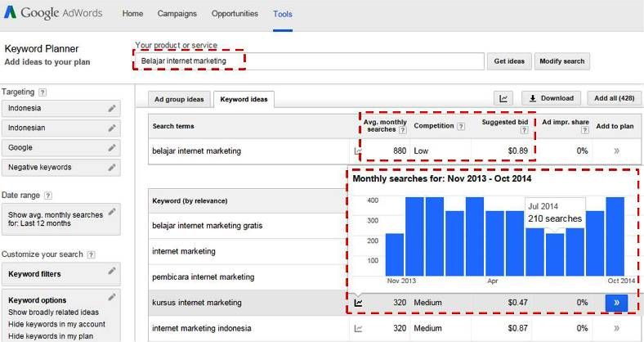
Task: Click the Download button
Action: (551, 98)
